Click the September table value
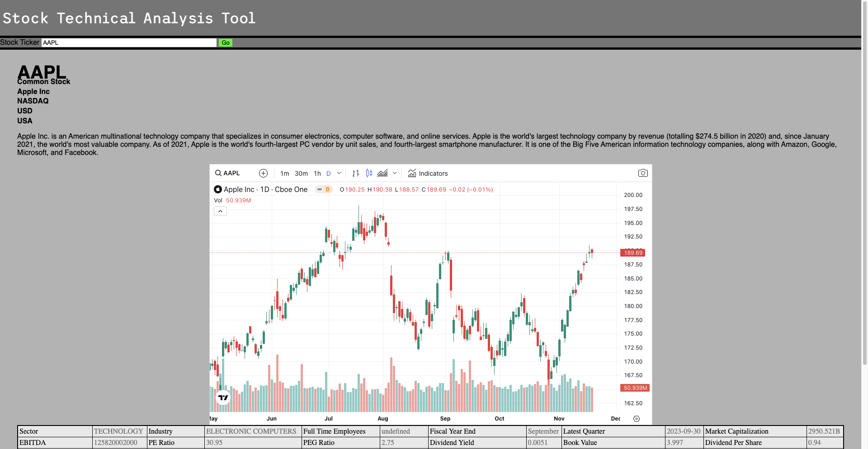This screenshot has width=868, height=449. (x=544, y=431)
